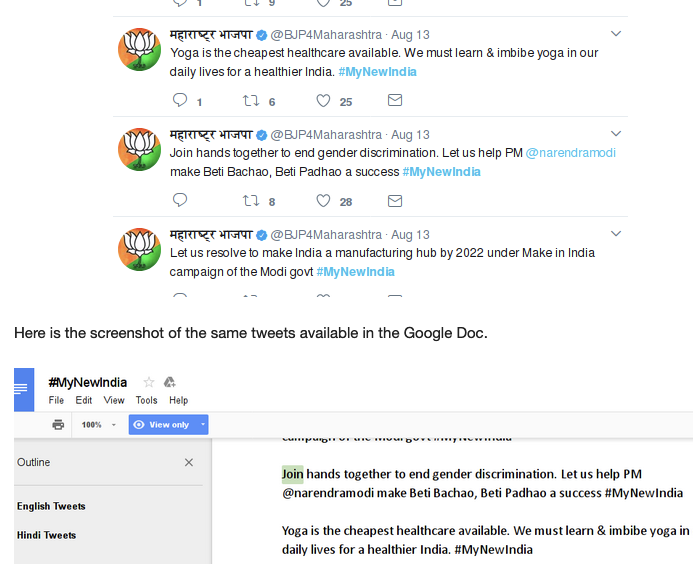The image size is (693, 564).
Task: Like the Yoga healthcare tweet
Action: [323, 101]
